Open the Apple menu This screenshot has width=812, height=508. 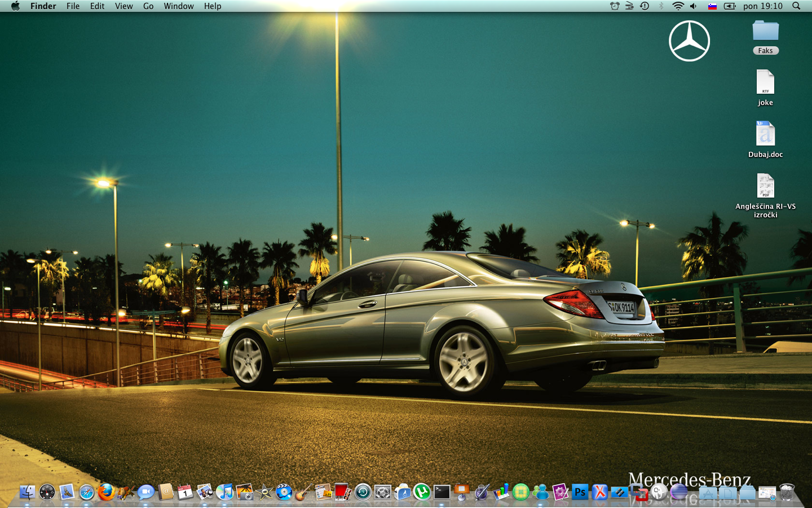tap(15, 6)
